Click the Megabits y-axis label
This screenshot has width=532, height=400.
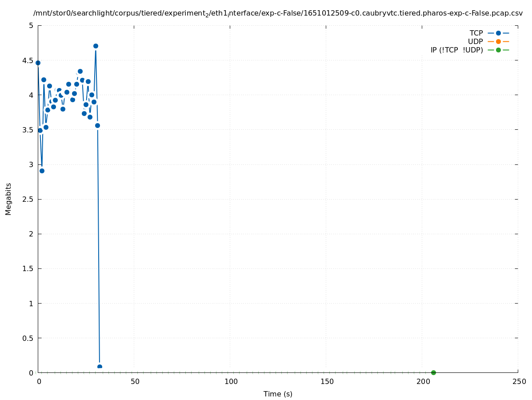coord(8,199)
